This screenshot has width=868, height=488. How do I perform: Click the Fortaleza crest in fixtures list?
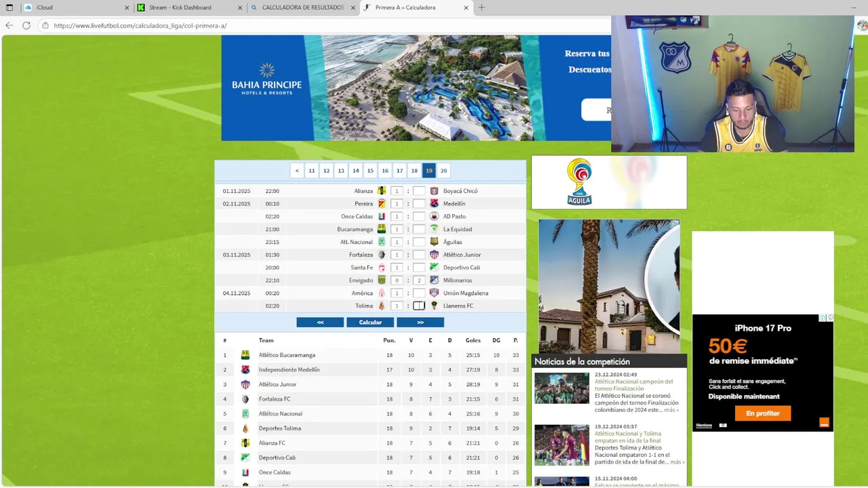381,255
